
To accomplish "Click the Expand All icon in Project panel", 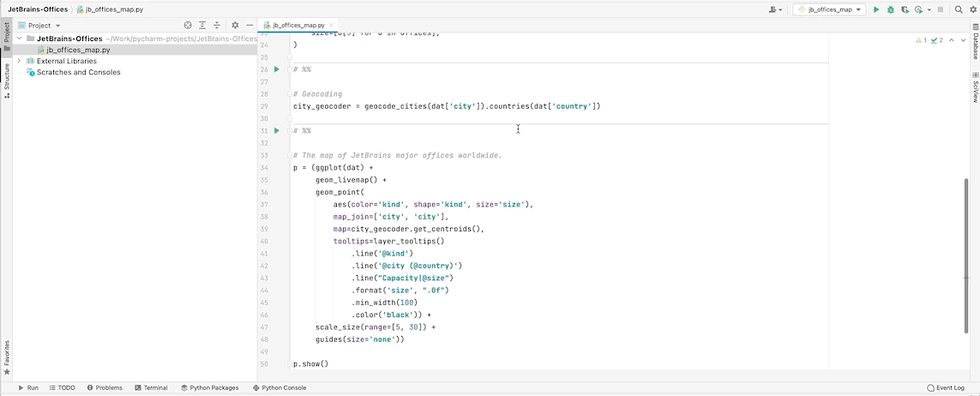I will pos(202,25).
